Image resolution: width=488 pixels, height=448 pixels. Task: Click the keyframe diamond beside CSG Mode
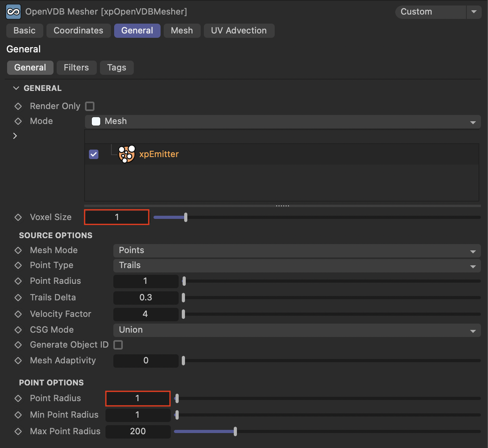click(18, 330)
